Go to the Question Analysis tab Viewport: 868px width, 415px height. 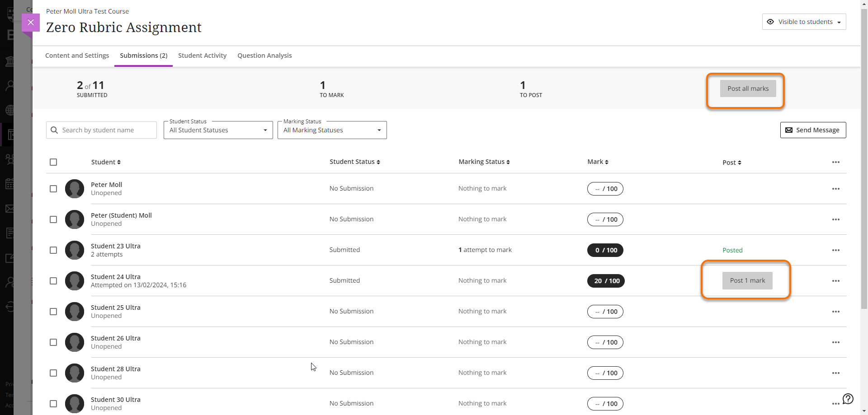point(264,56)
